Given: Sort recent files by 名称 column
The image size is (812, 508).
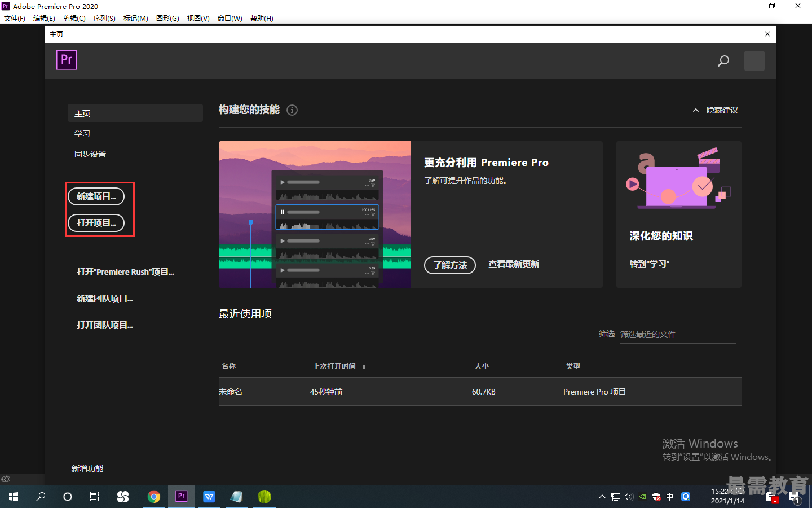Looking at the screenshot, I should click(229, 366).
